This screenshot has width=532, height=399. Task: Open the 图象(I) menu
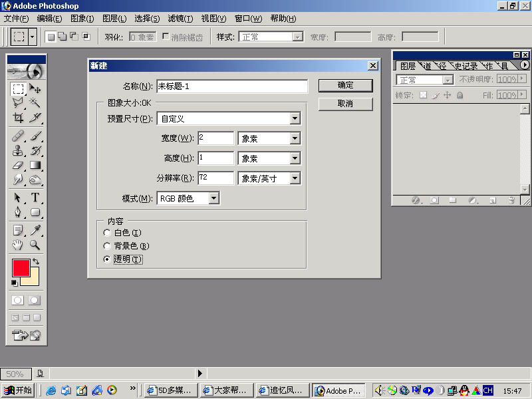(82, 19)
